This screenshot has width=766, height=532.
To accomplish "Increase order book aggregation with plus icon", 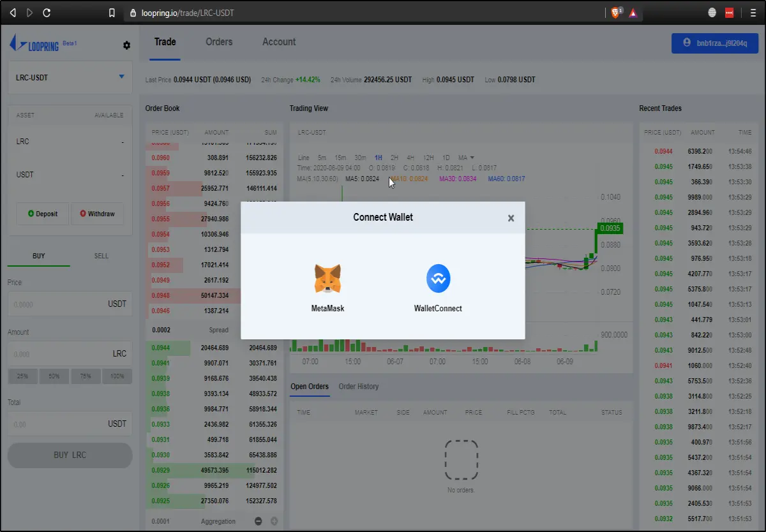I will (x=274, y=521).
